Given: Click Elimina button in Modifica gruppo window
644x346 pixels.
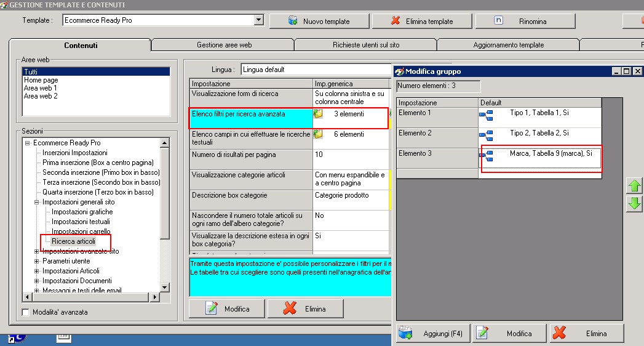Looking at the screenshot, I should [587, 333].
